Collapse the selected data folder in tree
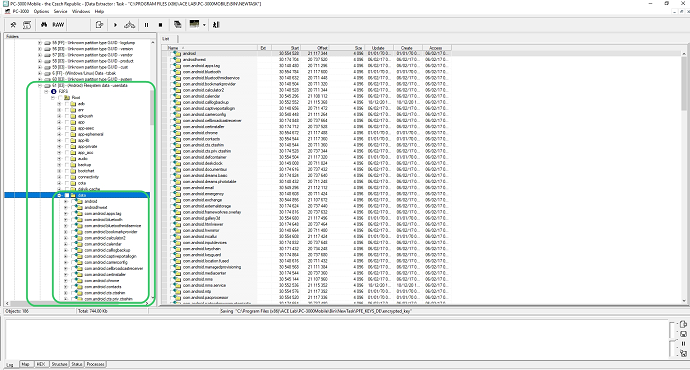 (x=59, y=195)
